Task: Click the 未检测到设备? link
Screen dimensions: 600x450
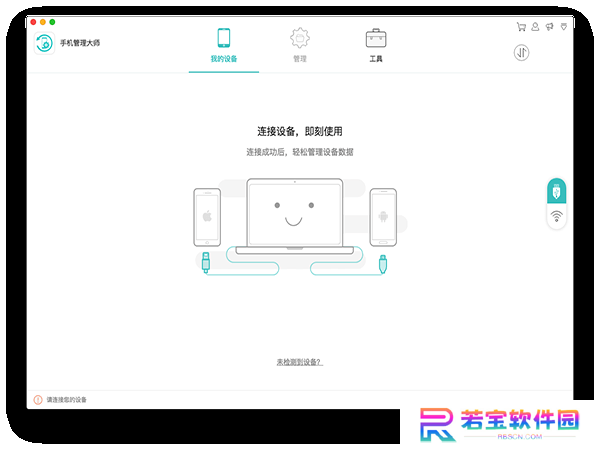Action: pyautogui.click(x=300, y=362)
